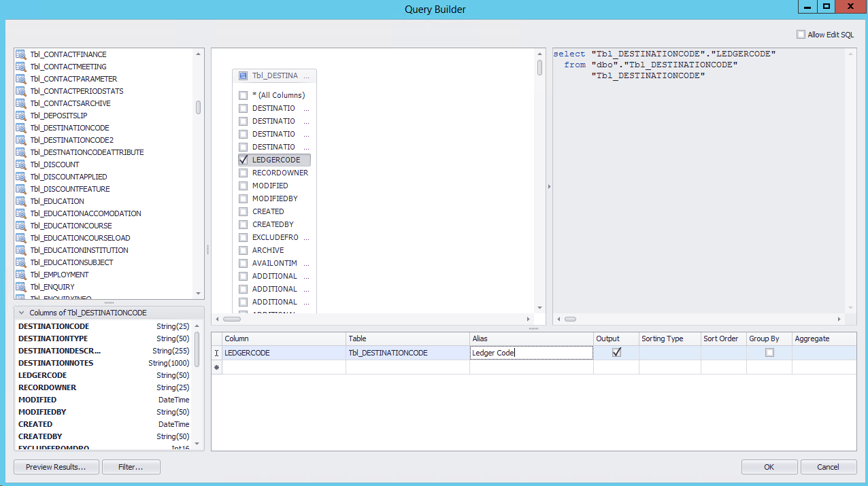This screenshot has width=868, height=486.
Task: Click the Tbl_EDUCATIONCOURSE table icon
Action: (x=20, y=226)
